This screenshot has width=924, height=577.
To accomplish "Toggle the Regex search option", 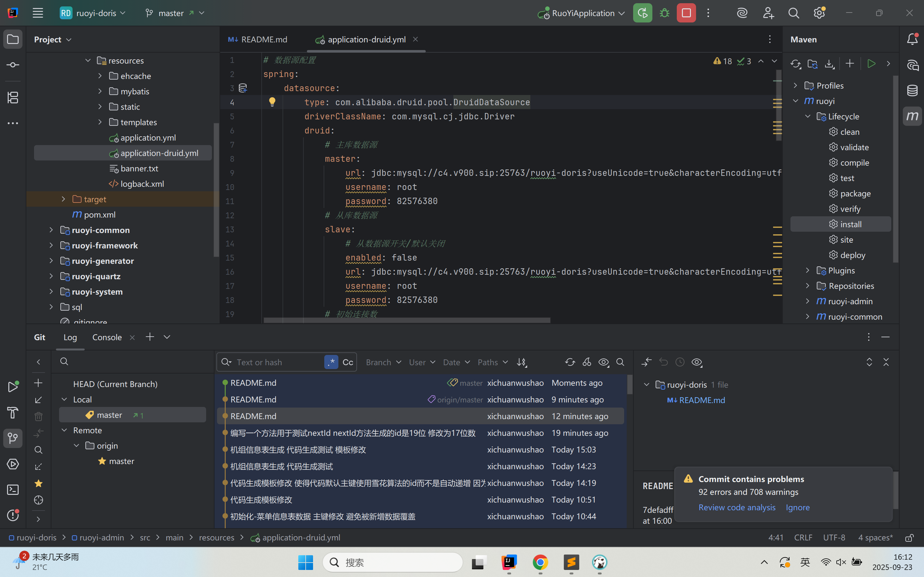I will [331, 362].
